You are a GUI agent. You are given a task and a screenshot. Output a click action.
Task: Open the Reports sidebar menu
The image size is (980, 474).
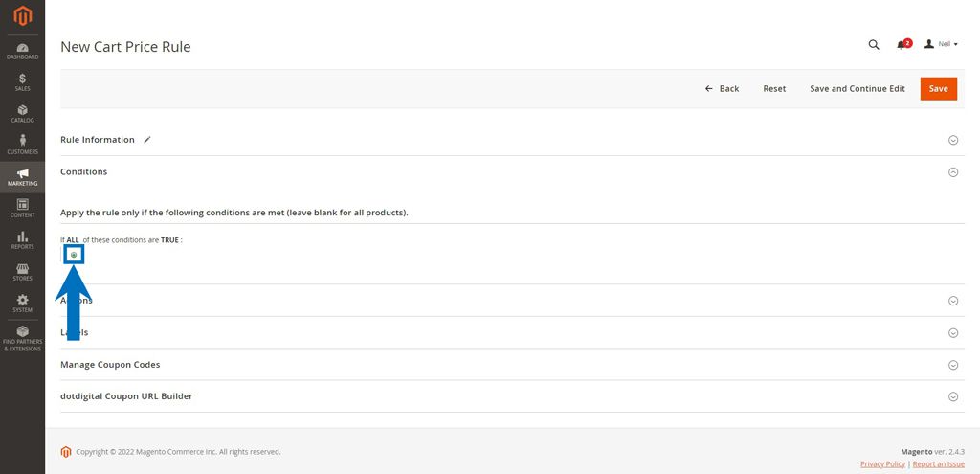[23, 240]
